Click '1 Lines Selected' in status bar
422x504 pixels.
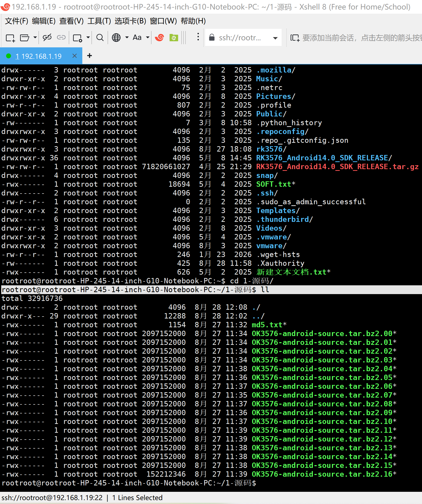137,498
